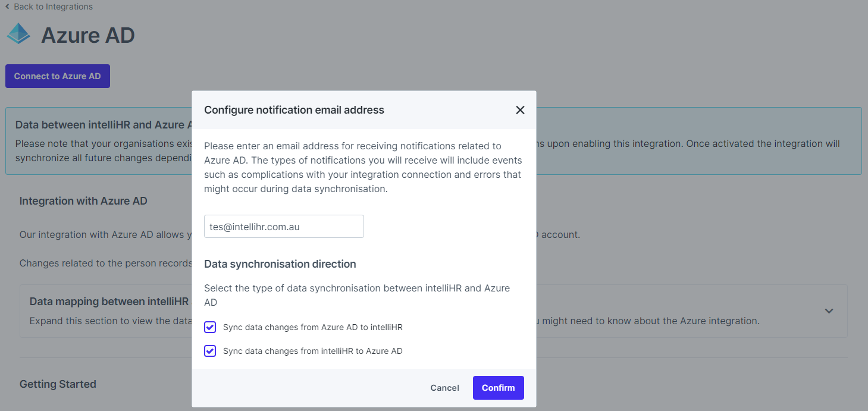Click the Azure AD page title
The image size is (868, 411).
(x=88, y=36)
